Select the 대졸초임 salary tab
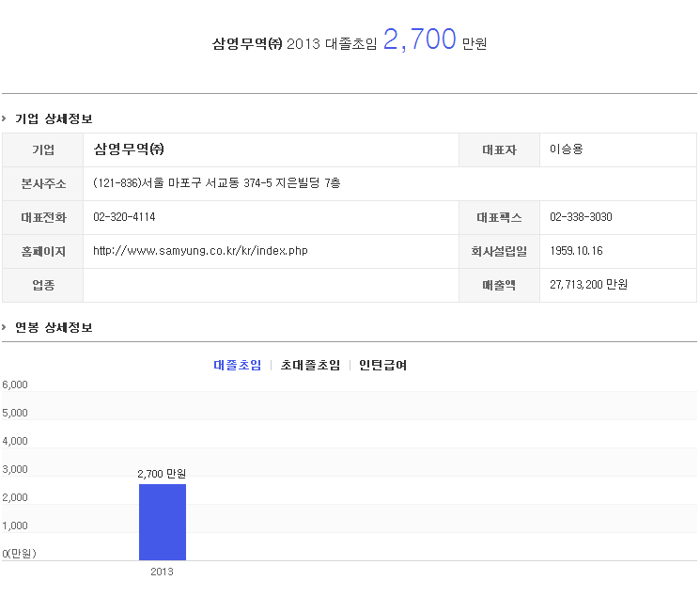This screenshot has height=596, width=700. [237, 365]
